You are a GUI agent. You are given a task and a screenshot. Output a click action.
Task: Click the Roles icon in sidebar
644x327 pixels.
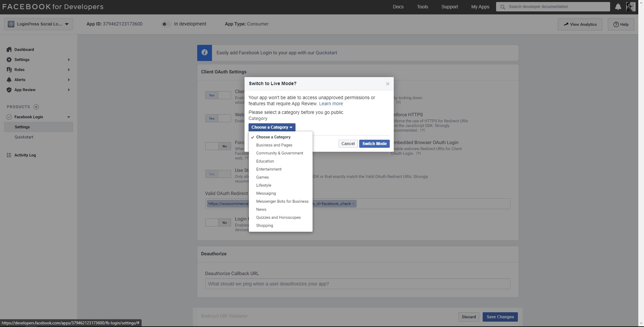pyautogui.click(x=9, y=70)
